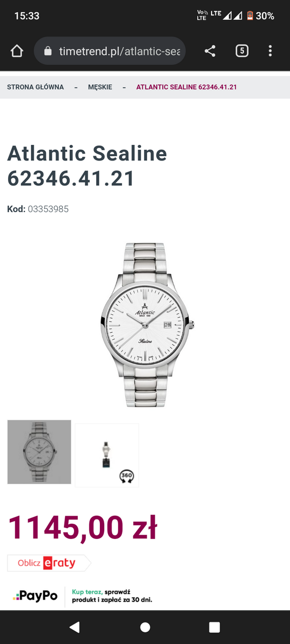Image resolution: width=290 pixels, height=644 pixels.
Task: Tap the Android home circle button
Action: tap(145, 627)
